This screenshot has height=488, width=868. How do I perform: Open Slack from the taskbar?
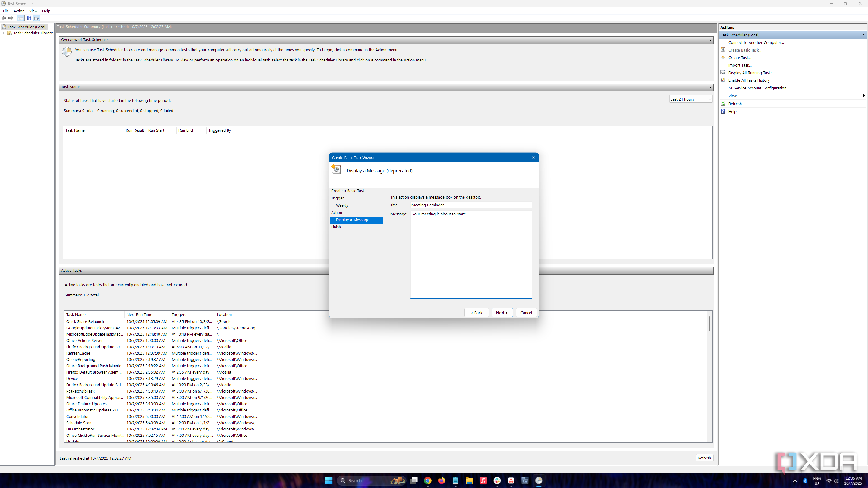497,480
